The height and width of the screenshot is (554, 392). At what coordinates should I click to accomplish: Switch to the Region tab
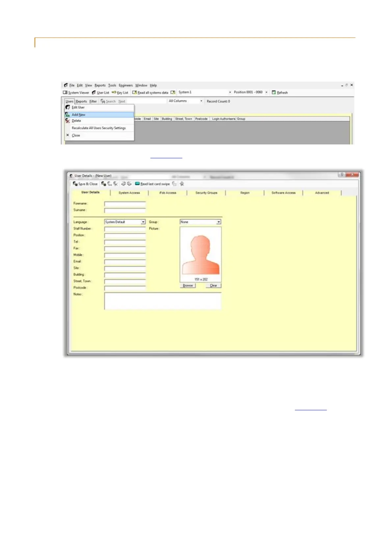245,193
